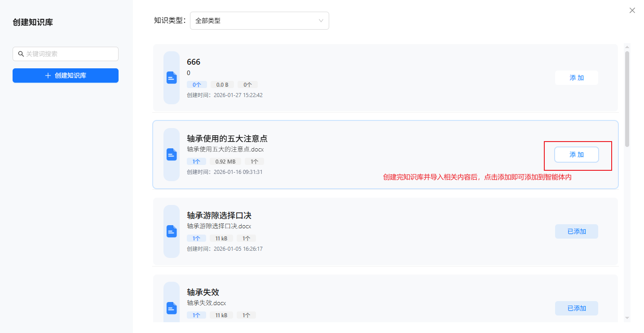Click the document icon of knowledge base 666
Image resolution: width=644 pixels, height=333 pixels.
pyautogui.click(x=172, y=78)
